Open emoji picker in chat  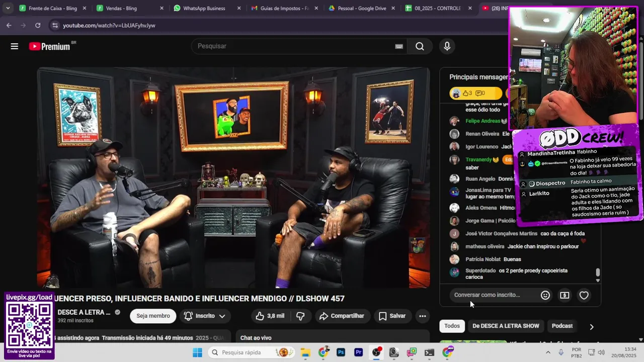pos(545,295)
